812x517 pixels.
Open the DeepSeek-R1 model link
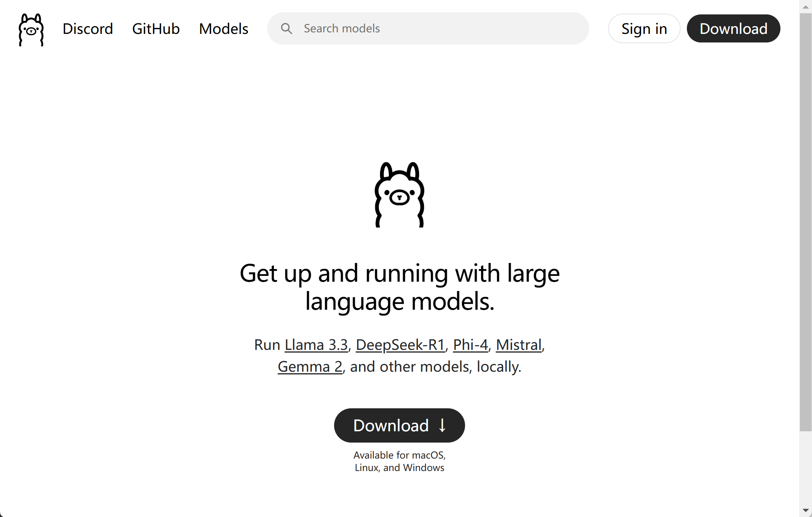(400, 345)
